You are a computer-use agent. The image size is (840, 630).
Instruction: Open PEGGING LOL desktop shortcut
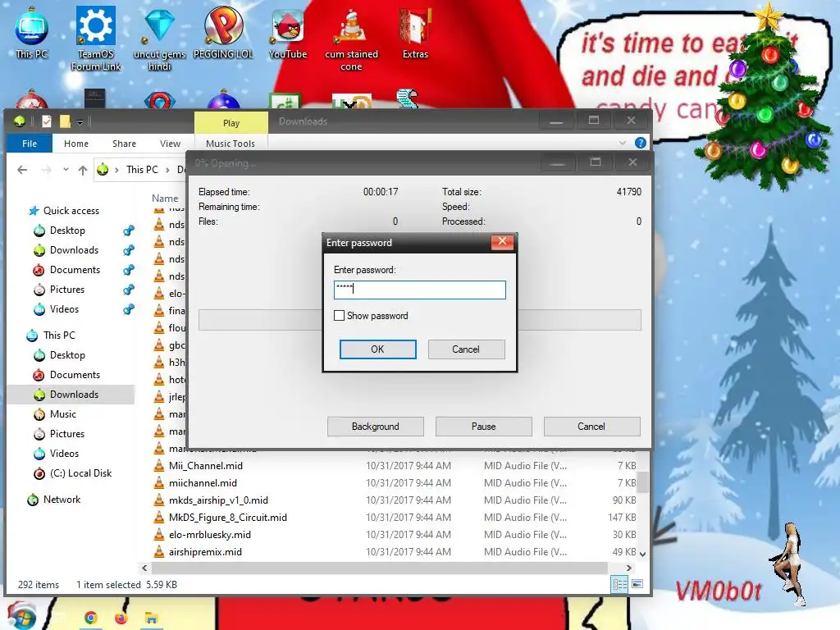223,32
